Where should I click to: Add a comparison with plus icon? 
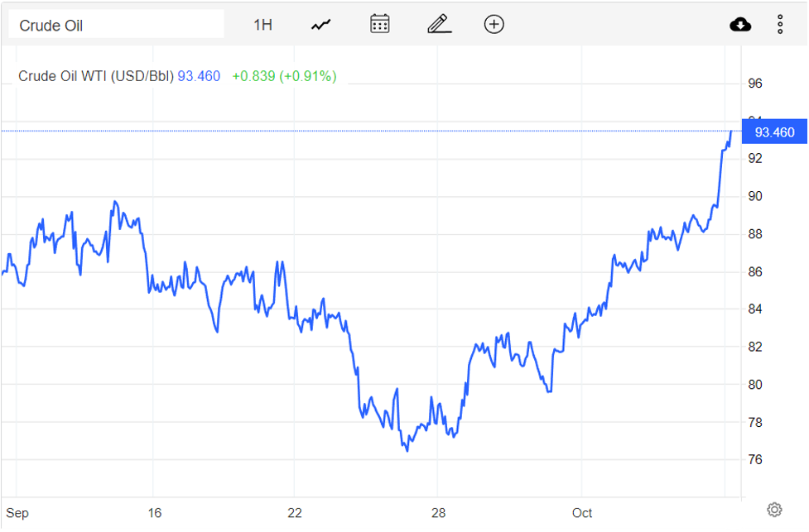494,24
